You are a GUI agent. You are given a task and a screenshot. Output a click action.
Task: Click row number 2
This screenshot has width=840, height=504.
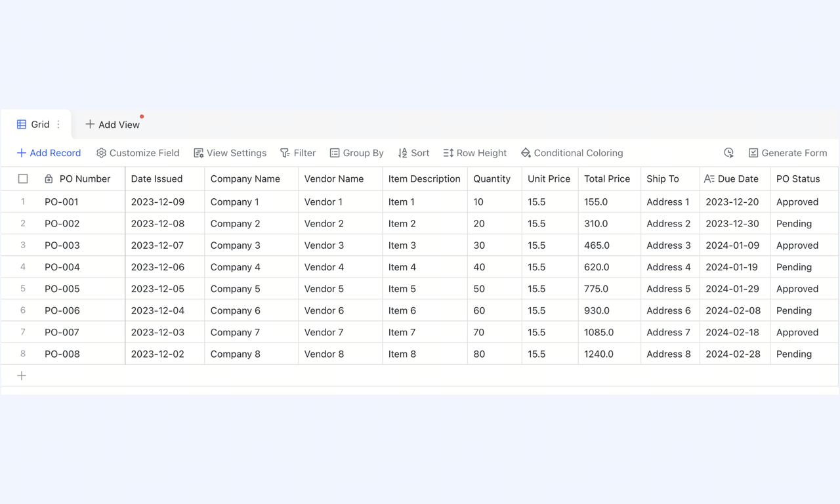tap(23, 223)
